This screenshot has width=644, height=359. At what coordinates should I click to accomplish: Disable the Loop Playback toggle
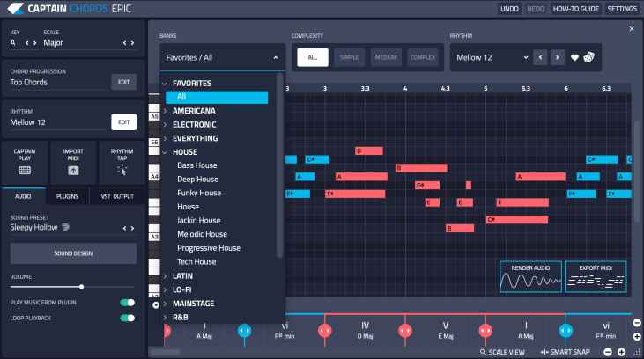(128, 317)
